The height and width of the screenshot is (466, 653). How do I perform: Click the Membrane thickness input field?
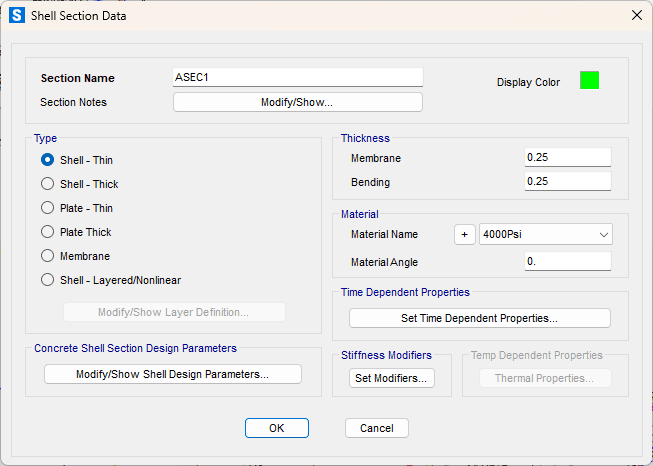click(x=568, y=157)
